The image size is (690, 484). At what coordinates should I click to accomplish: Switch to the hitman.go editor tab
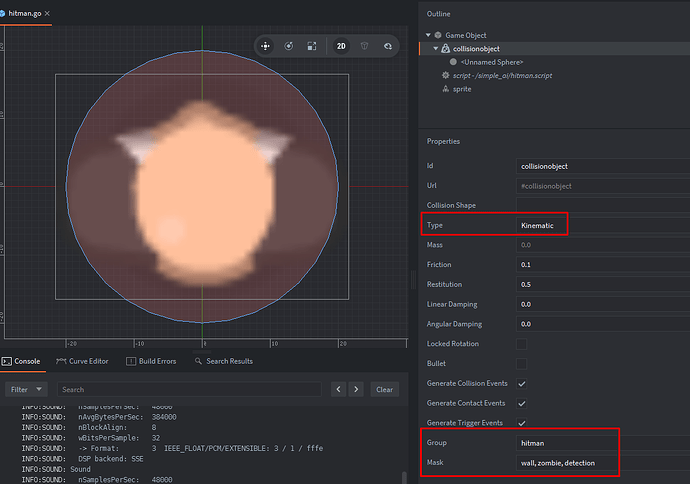(x=25, y=14)
